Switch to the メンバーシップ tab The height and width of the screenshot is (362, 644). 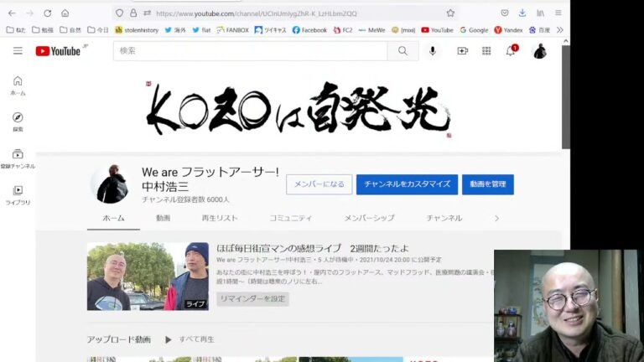tap(369, 219)
